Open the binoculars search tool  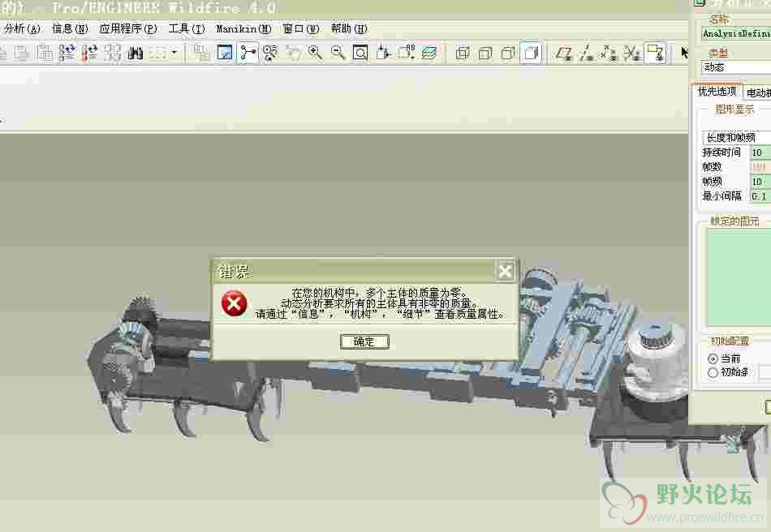pyautogui.click(x=136, y=53)
